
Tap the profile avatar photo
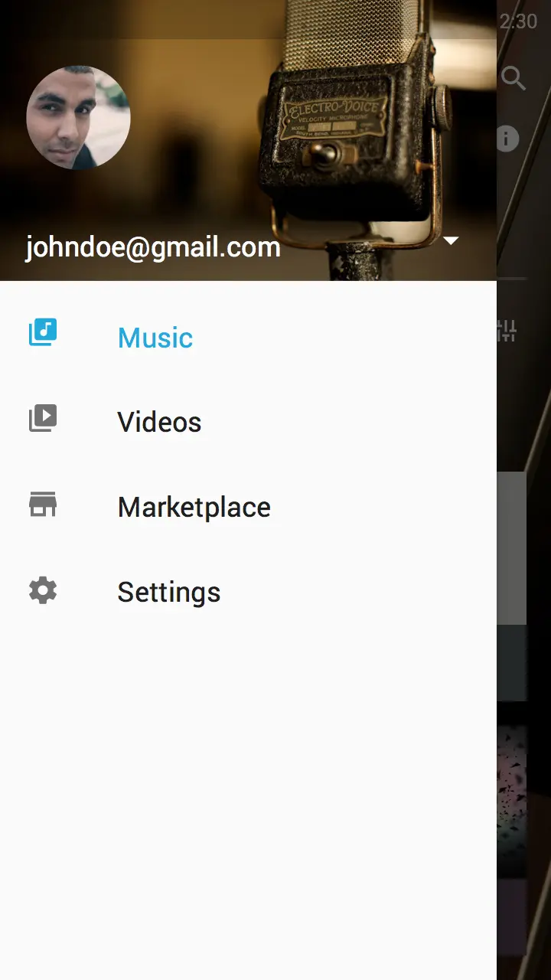78,117
